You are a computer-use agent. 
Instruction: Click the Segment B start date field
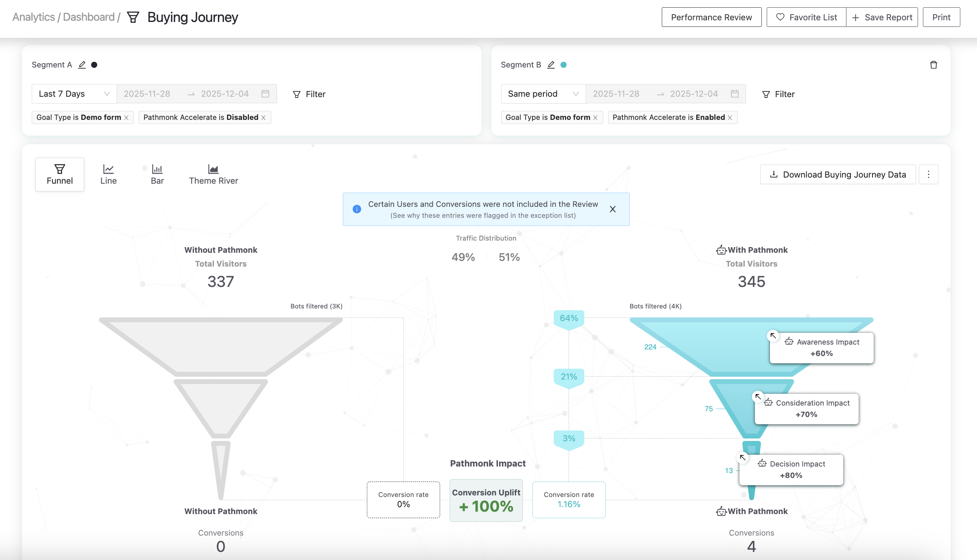(616, 94)
